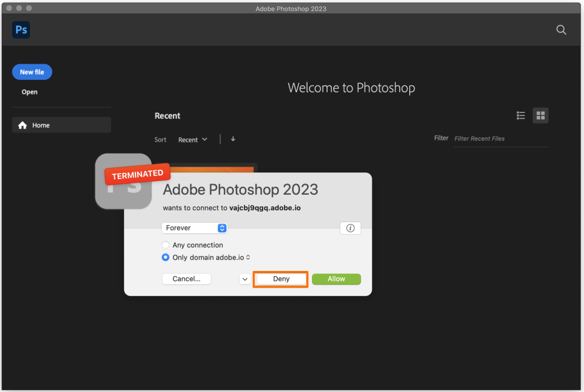Screen dimensions: 584x392
Task: Click the Cancel… button in dialog
Action: [186, 279]
